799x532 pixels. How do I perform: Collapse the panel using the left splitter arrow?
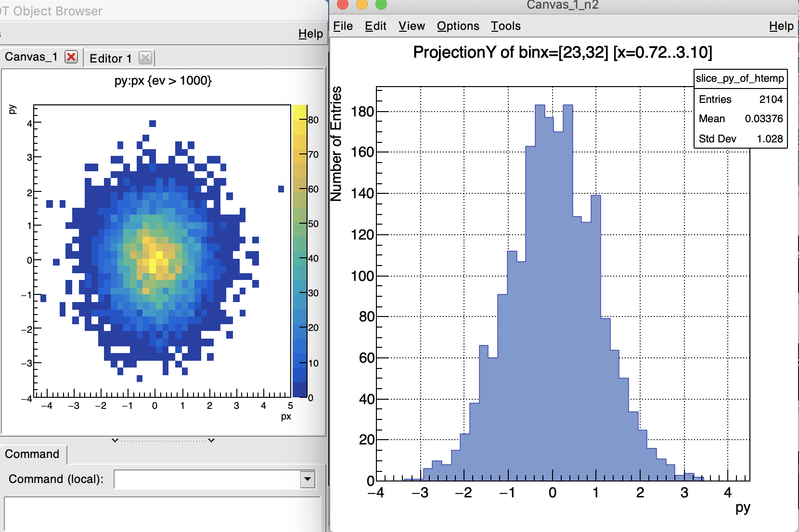click(115, 440)
